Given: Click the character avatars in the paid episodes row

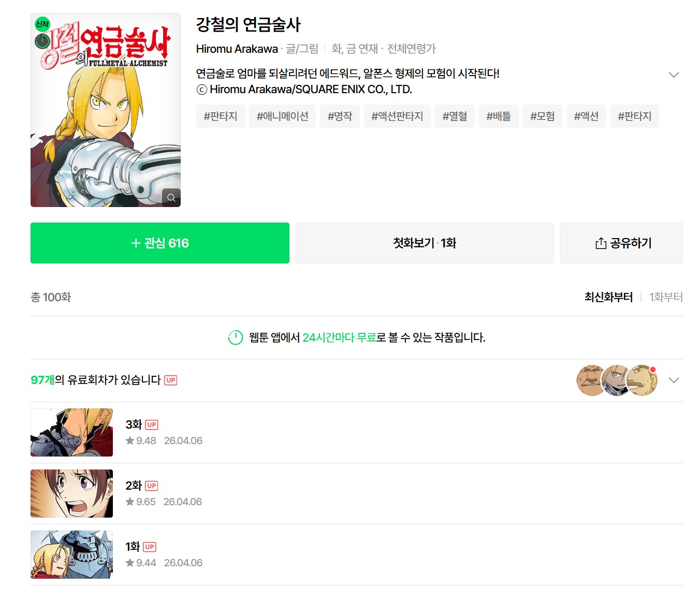Looking at the screenshot, I should point(617,380).
